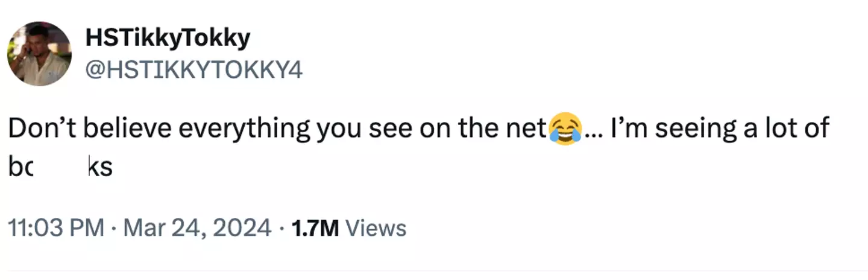Click the "ks" ending of censored word
This screenshot has width=868, height=280.
[100, 167]
